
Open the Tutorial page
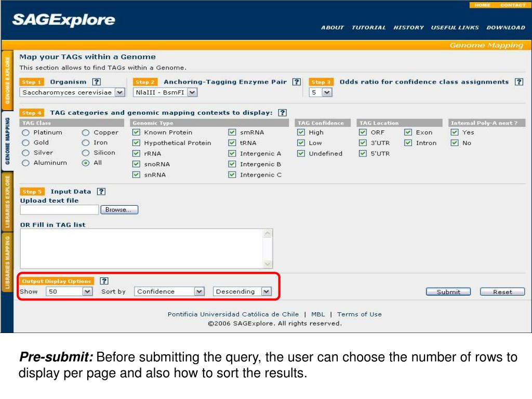(368, 28)
